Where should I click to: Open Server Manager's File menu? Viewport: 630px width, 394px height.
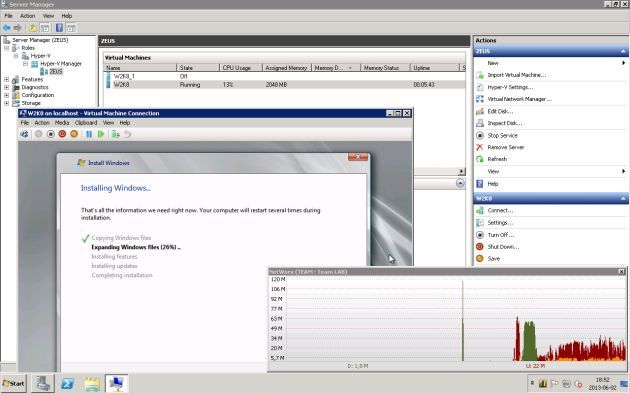point(8,16)
